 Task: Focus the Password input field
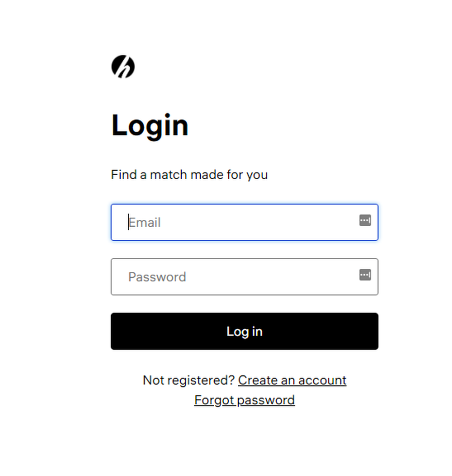click(x=245, y=276)
